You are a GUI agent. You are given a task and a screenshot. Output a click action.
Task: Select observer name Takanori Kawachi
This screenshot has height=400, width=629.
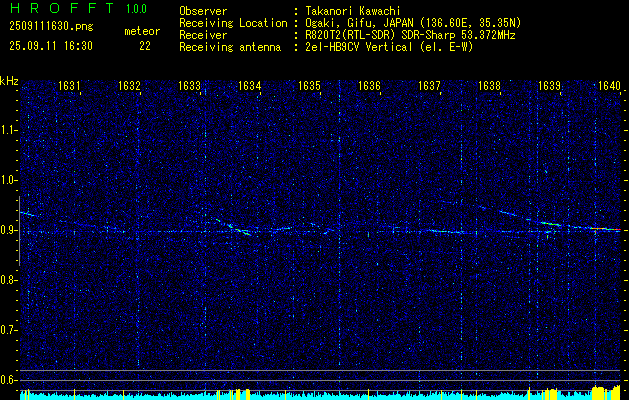(353, 11)
